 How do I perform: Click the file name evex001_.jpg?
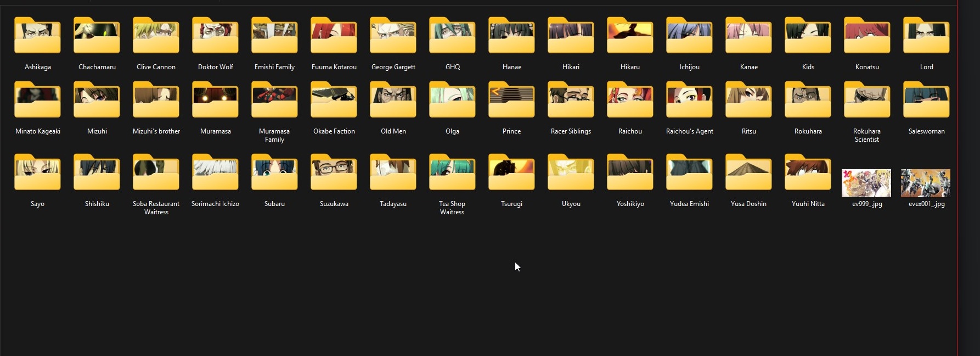tap(926, 204)
